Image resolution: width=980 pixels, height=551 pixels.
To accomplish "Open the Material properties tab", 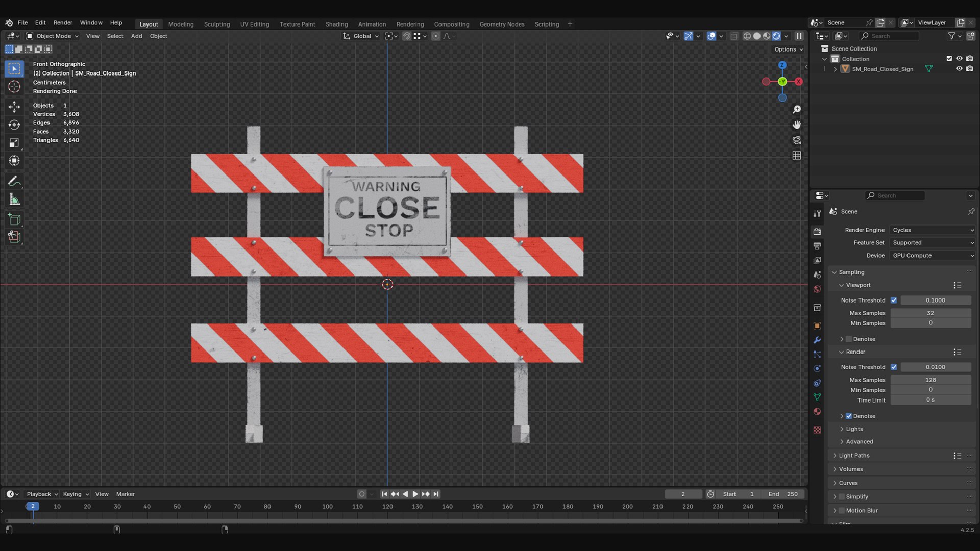I will [x=817, y=411].
